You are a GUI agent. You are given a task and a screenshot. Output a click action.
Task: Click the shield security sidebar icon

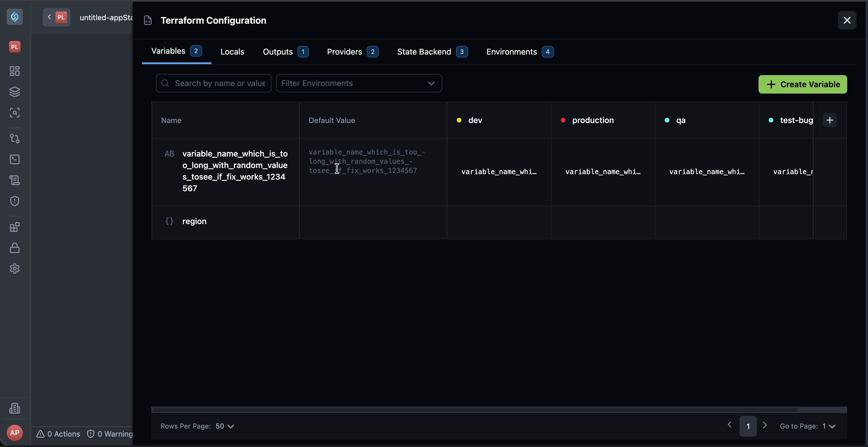pos(14,201)
